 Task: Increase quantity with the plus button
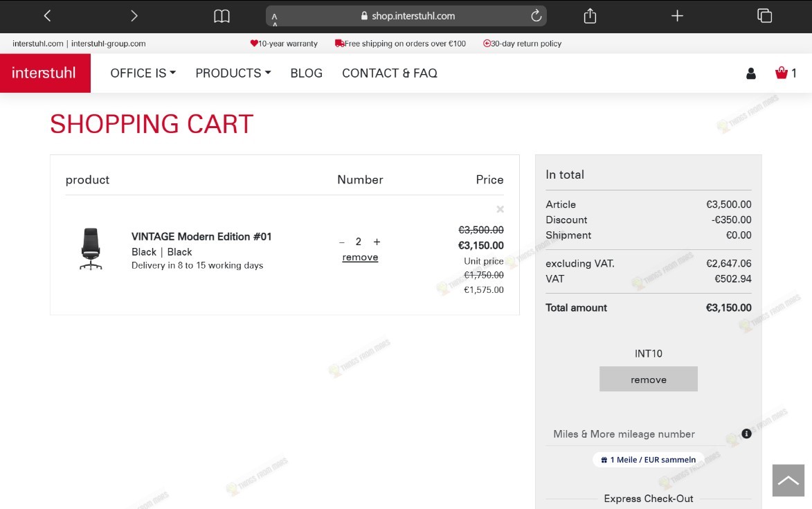[377, 242]
